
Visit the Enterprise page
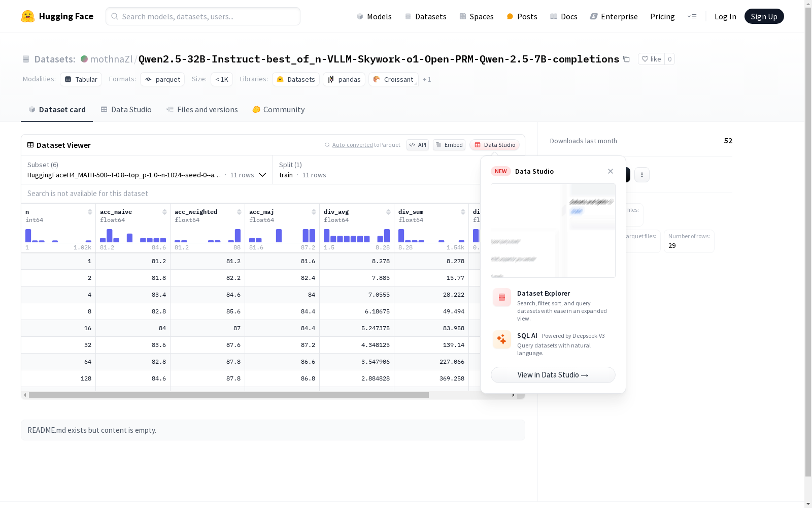(614, 16)
